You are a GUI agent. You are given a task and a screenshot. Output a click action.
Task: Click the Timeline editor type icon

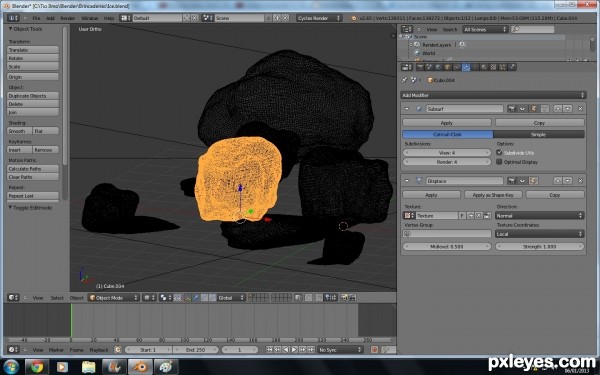(13, 350)
